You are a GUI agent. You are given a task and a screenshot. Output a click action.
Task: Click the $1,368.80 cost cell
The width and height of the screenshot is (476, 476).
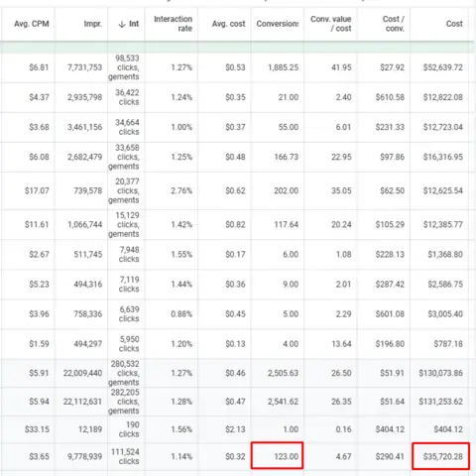pos(445,254)
